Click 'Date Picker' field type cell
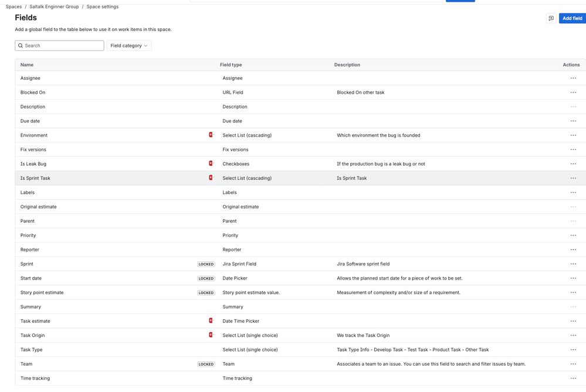Image resolution: width=586 pixels, height=392 pixels. point(235,278)
